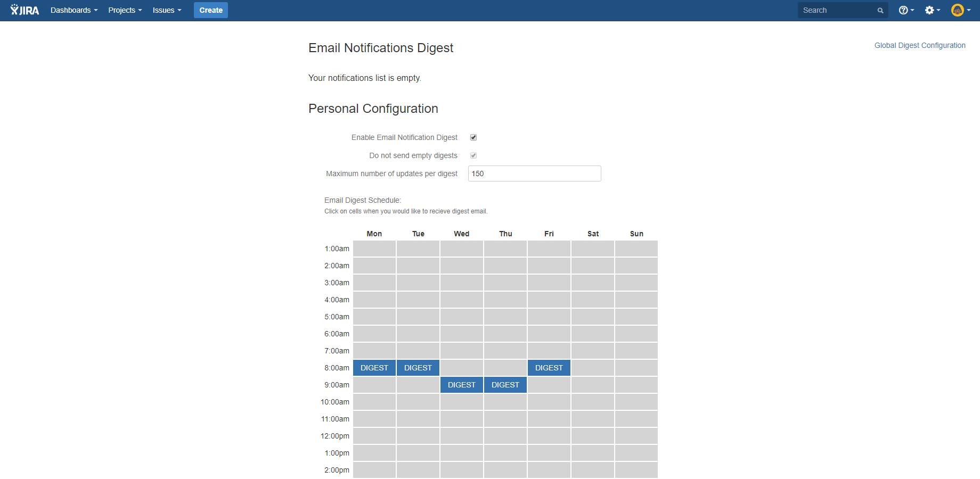Enable digest for Monday 1:00am cell

(374, 249)
